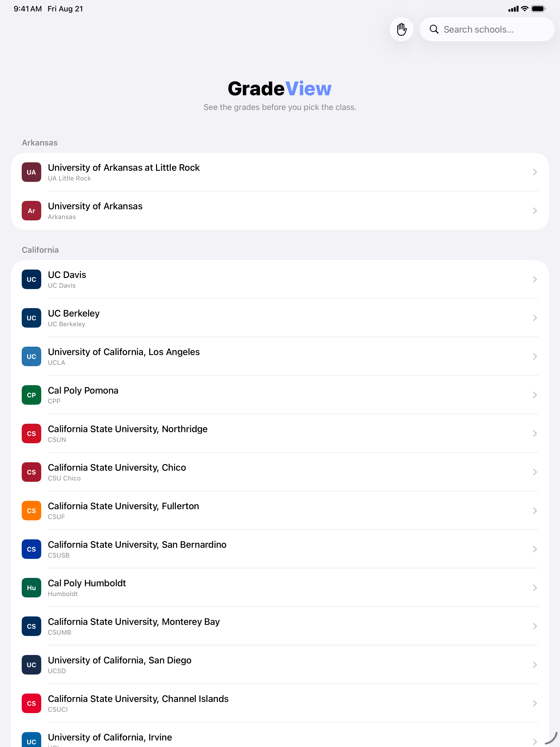Open California State University, Northridge
Image resolution: width=560 pixels, height=747 pixels.
[280, 433]
